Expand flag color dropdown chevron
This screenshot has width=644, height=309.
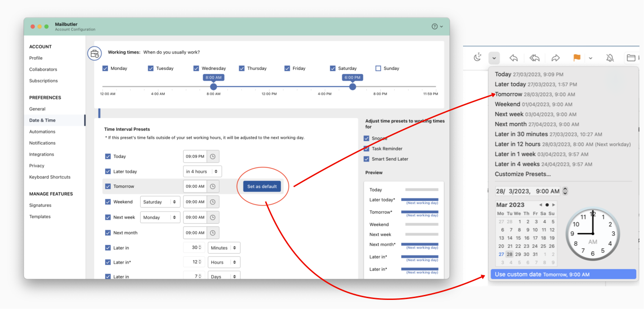pos(590,58)
